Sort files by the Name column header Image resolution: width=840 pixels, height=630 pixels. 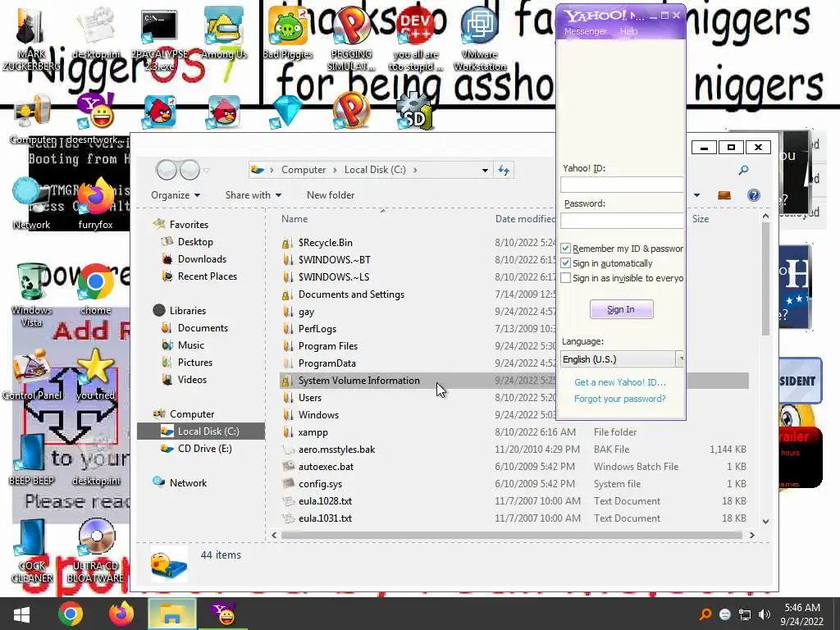pos(294,218)
